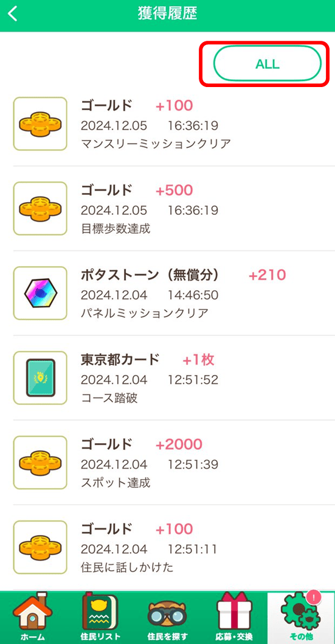Tap the gold coin icon for +100 monthly mission
This screenshot has height=644, width=335.
pos(40,124)
